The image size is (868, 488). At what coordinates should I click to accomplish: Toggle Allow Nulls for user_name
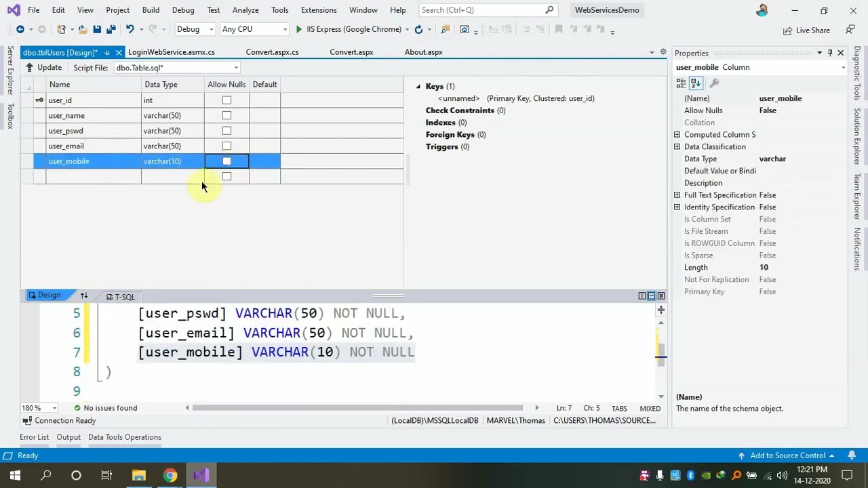tap(226, 115)
